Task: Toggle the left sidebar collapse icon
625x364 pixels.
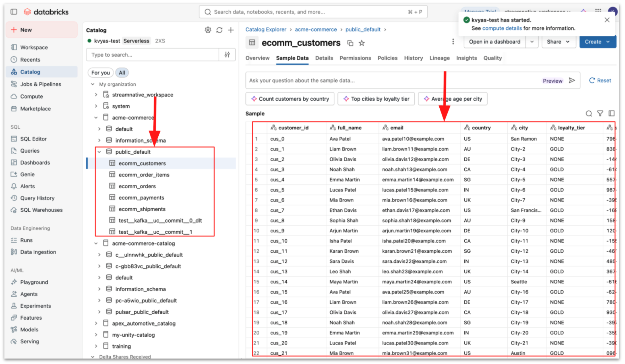Action: (14, 12)
